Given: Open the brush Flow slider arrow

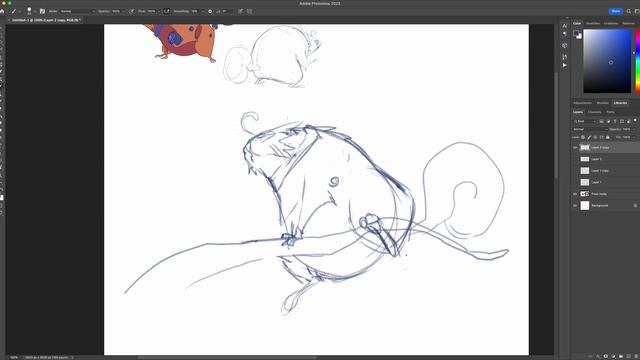Looking at the screenshot, I should [x=159, y=11].
